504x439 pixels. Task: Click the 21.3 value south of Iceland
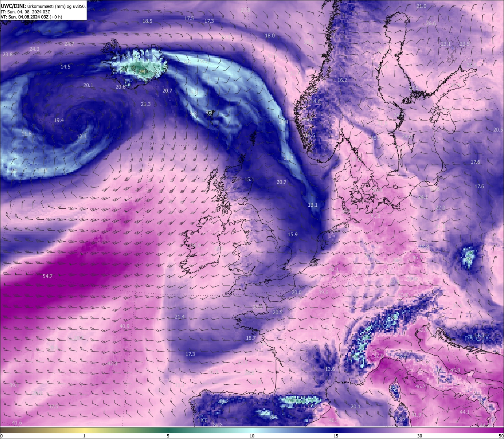(x=146, y=104)
